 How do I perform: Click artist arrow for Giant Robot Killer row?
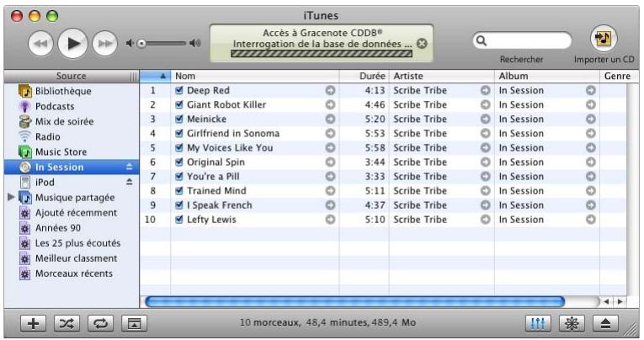(486, 104)
